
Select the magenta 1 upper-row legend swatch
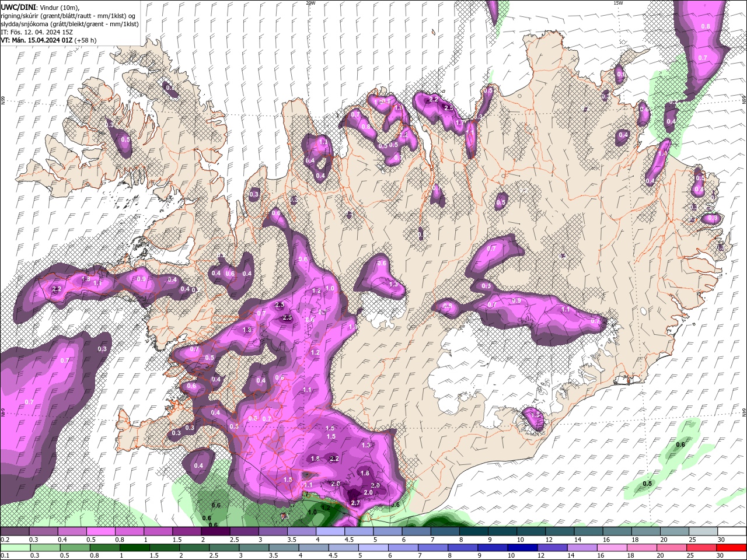tap(158, 531)
